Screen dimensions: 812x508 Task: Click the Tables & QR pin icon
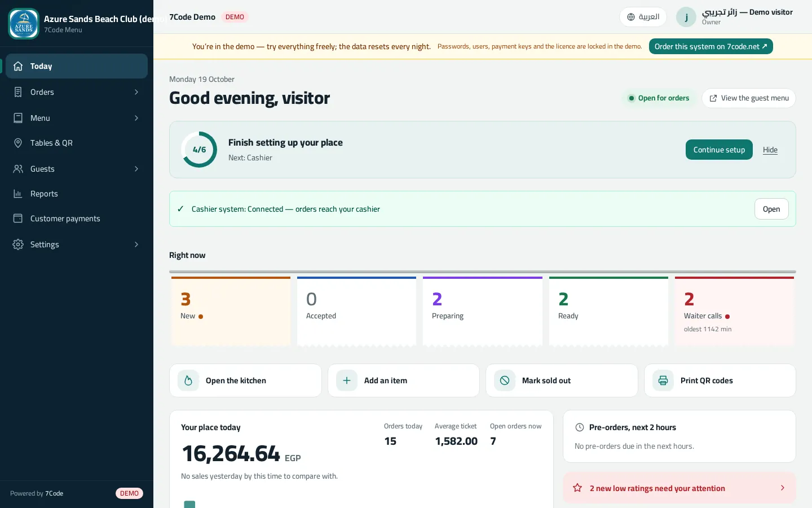(x=18, y=143)
